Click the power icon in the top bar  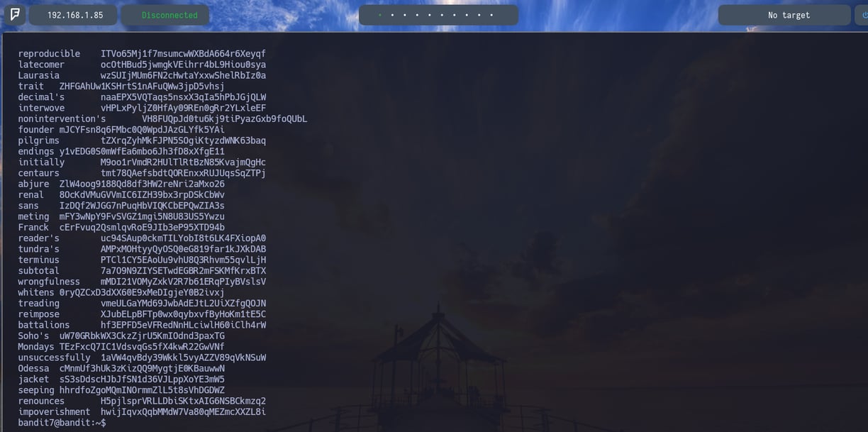864,15
